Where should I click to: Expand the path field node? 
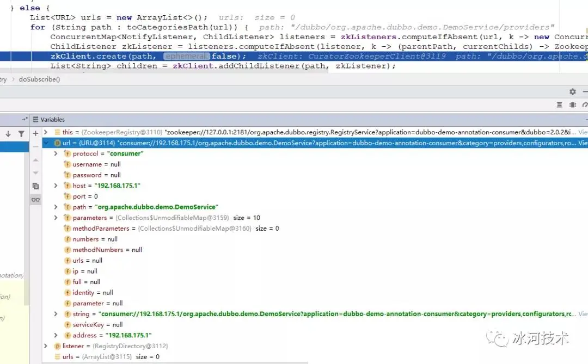(56, 207)
